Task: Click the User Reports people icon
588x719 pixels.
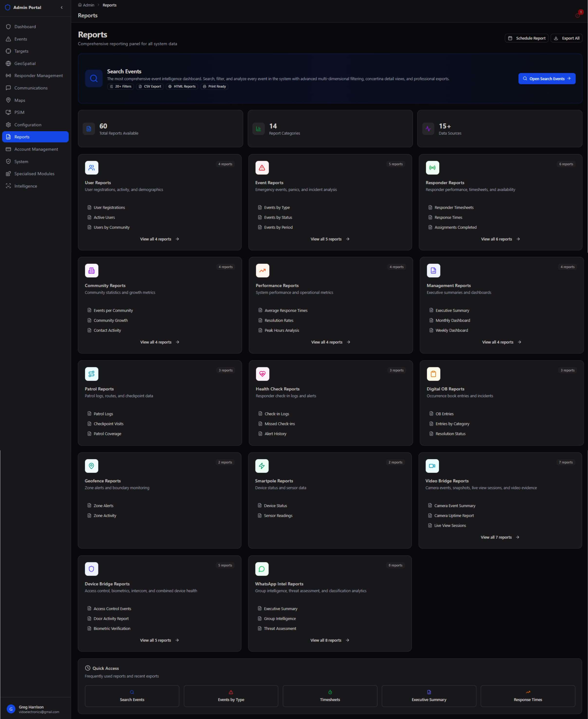Action: point(92,168)
